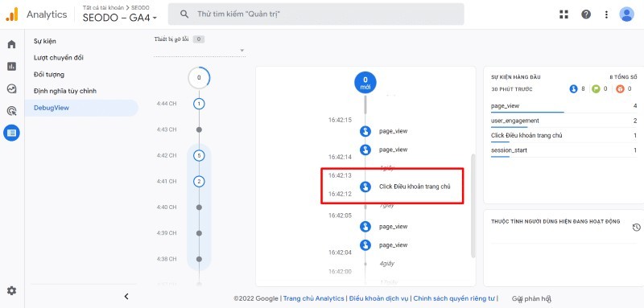Click Gửi phản hồi in the footer
The width and height of the screenshot is (644, 308).
tap(531, 298)
